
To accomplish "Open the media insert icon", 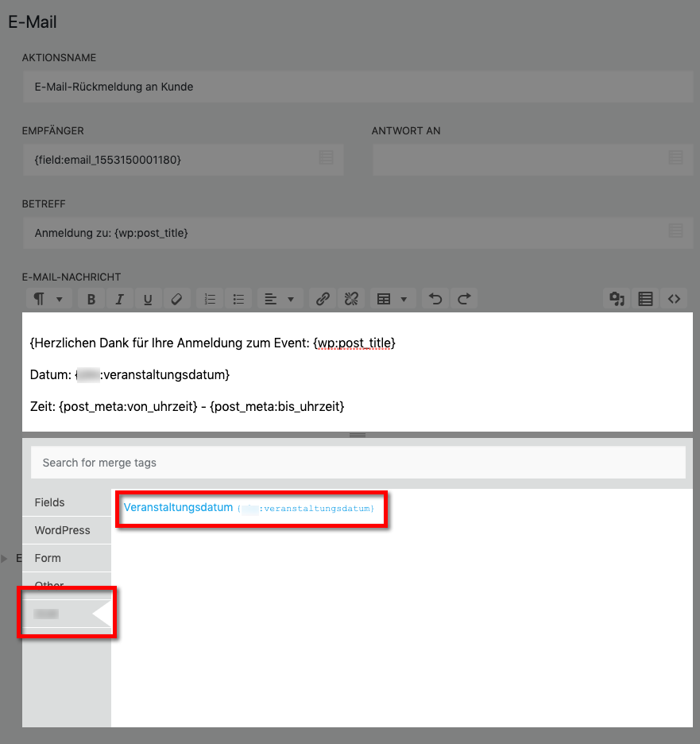I will (x=617, y=299).
